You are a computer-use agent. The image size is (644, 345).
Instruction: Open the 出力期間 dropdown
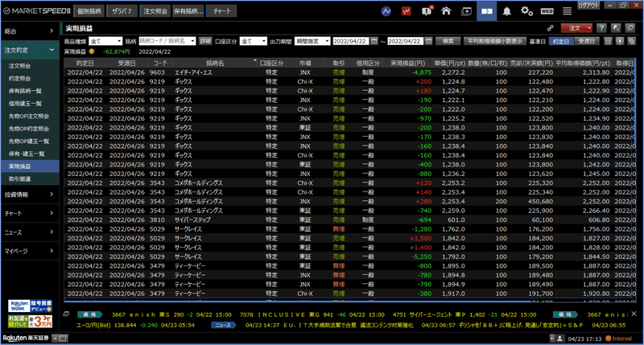point(312,41)
